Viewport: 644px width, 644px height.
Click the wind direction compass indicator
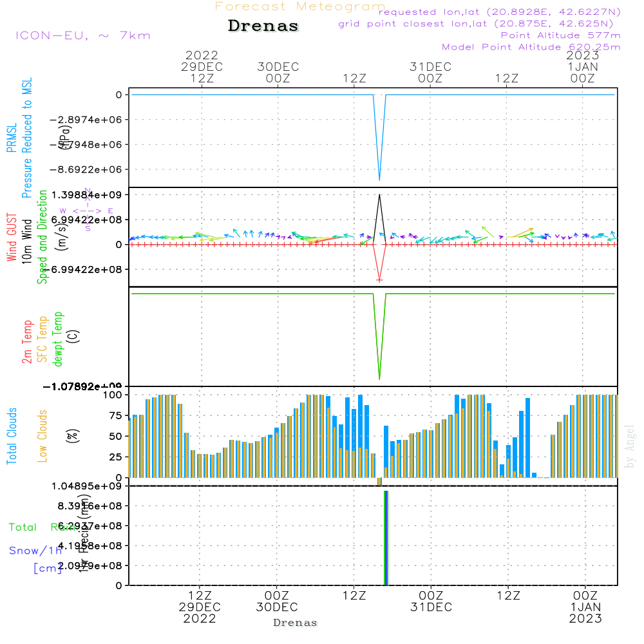click(88, 210)
